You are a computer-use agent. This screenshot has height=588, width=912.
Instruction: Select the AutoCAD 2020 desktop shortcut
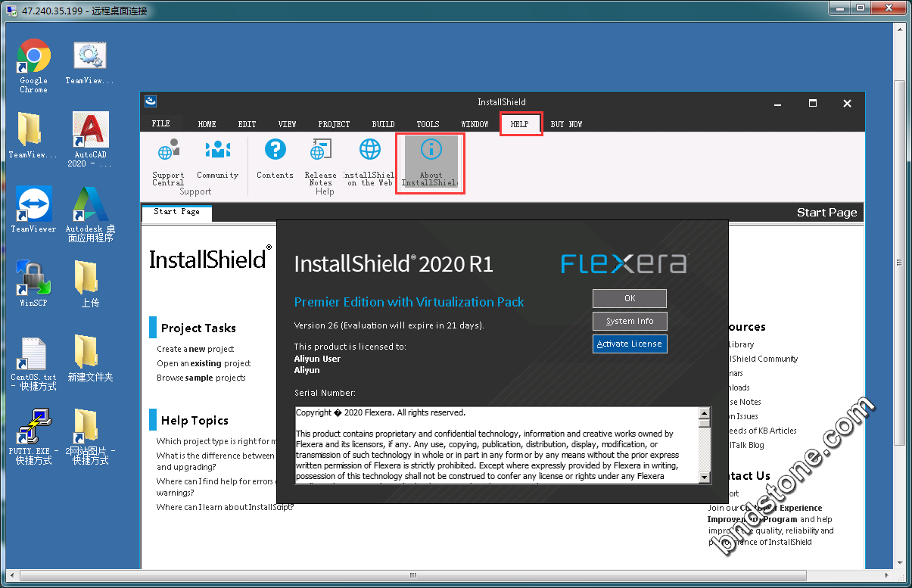(x=90, y=138)
